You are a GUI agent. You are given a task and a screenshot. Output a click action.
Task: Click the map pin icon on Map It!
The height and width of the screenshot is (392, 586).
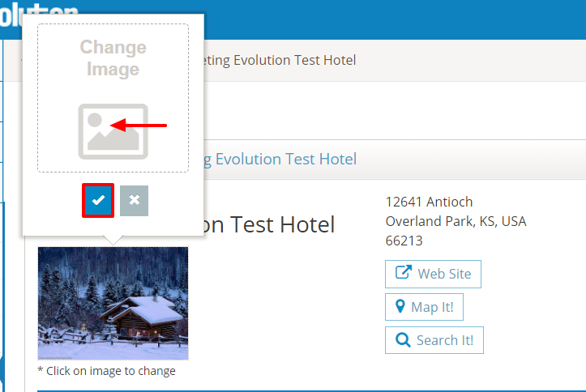pos(400,307)
